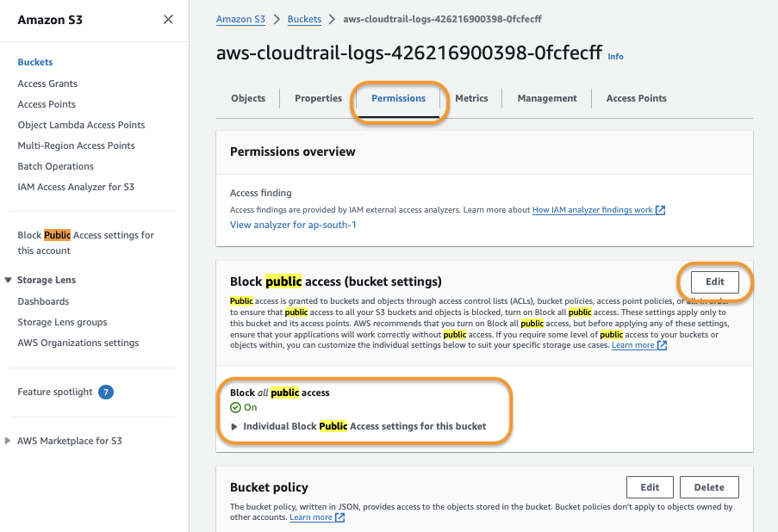Open the Management tab
The image size is (778, 532).
(x=547, y=98)
